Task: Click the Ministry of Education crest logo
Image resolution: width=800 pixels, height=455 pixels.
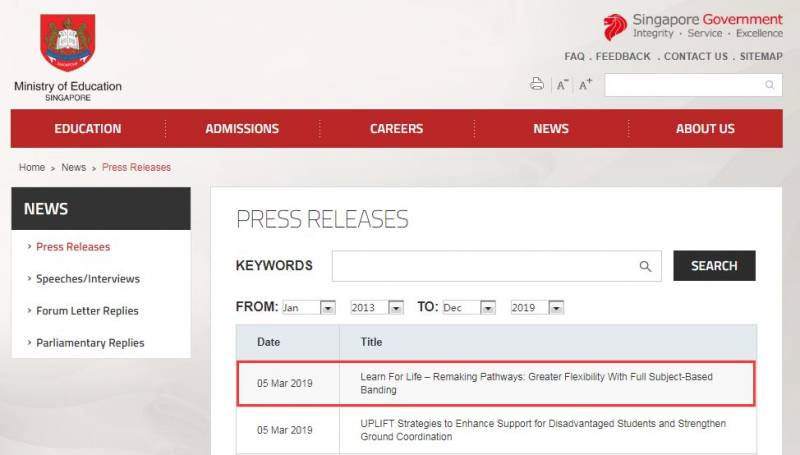Action: point(68,43)
